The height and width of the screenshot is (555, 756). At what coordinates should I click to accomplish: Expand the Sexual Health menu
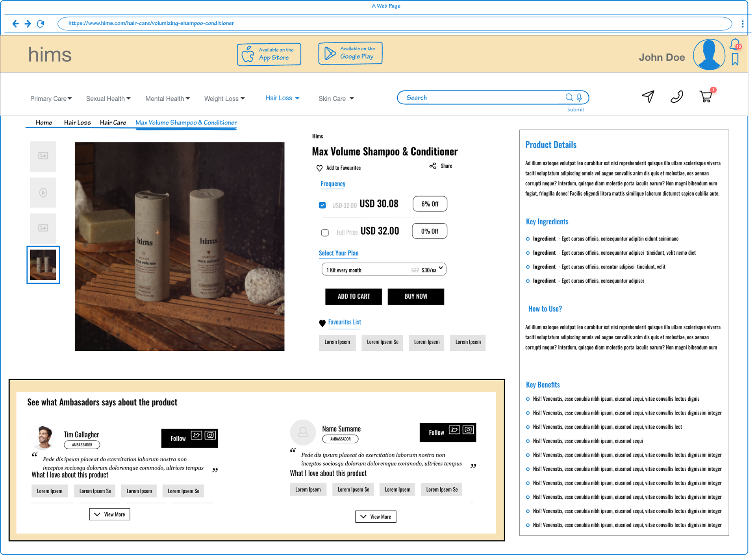pyautogui.click(x=108, y=98)
